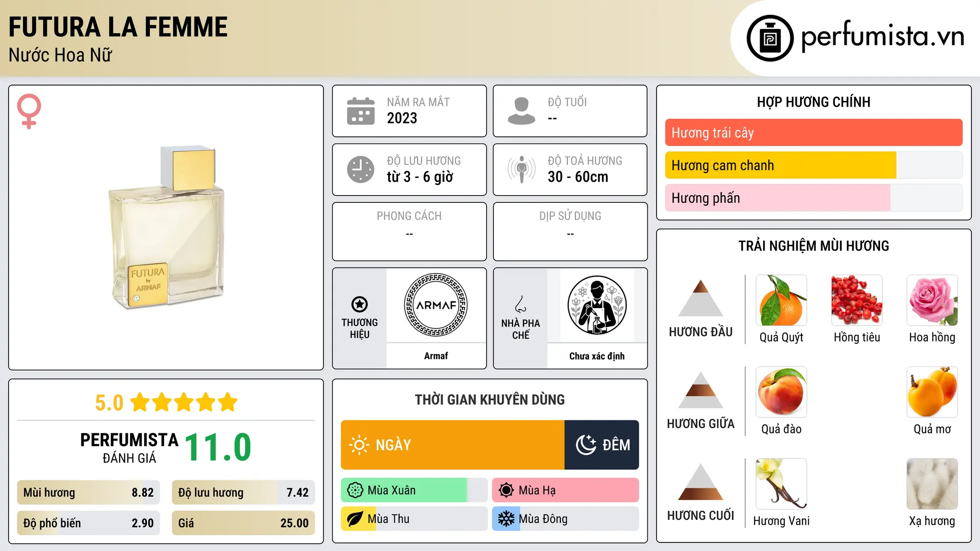The image size is (980, 551).
Task: Click the clock icon beside Độ lưu hương
Action: tap(361, 169)
